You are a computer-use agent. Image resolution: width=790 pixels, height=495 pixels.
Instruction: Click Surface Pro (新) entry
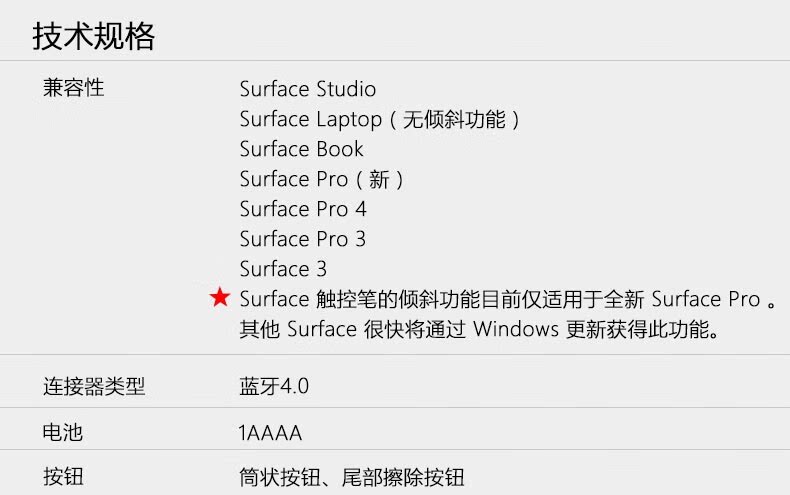tap(321, 179)
